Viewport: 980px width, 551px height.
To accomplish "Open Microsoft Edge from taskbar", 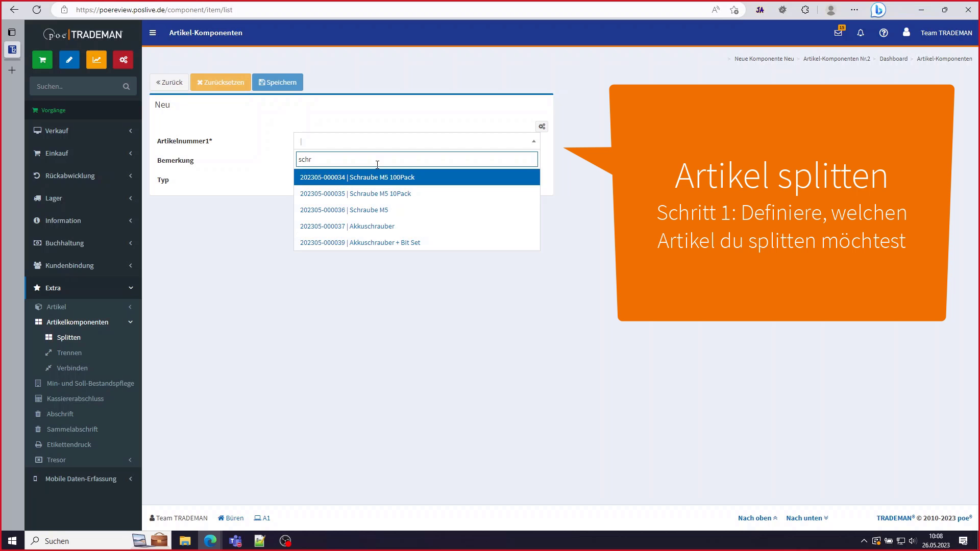I will 210,541.
